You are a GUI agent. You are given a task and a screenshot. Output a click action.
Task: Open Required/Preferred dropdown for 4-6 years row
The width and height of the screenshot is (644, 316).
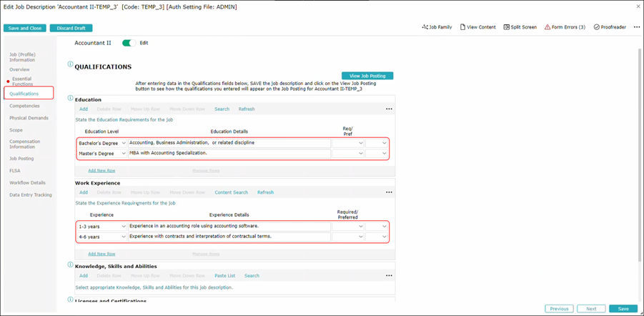348,237
